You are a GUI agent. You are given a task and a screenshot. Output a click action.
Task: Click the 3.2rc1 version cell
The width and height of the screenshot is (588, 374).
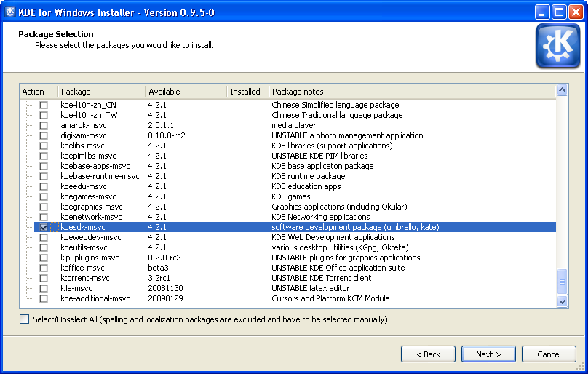[159, 278]
